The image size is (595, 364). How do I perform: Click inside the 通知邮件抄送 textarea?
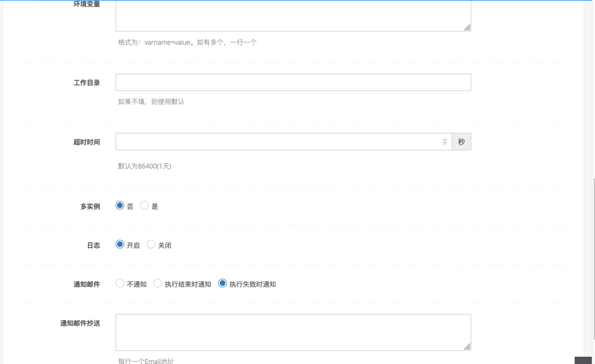click(292, 332)
